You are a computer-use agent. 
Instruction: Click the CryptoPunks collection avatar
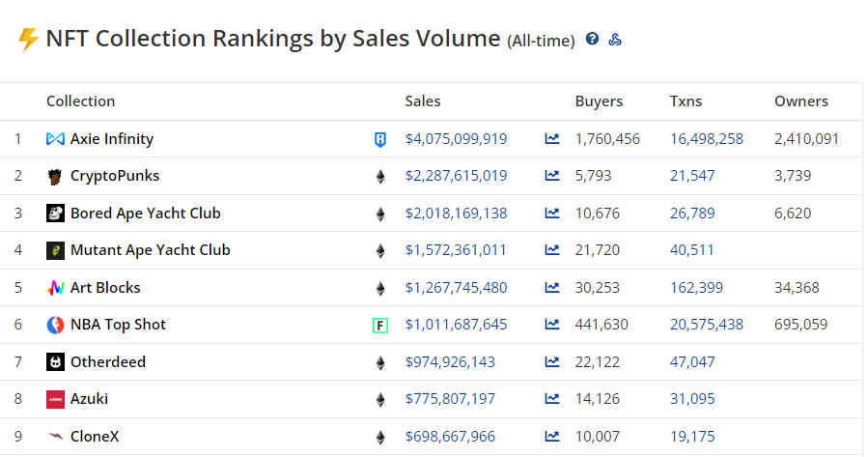pos(55,177)
